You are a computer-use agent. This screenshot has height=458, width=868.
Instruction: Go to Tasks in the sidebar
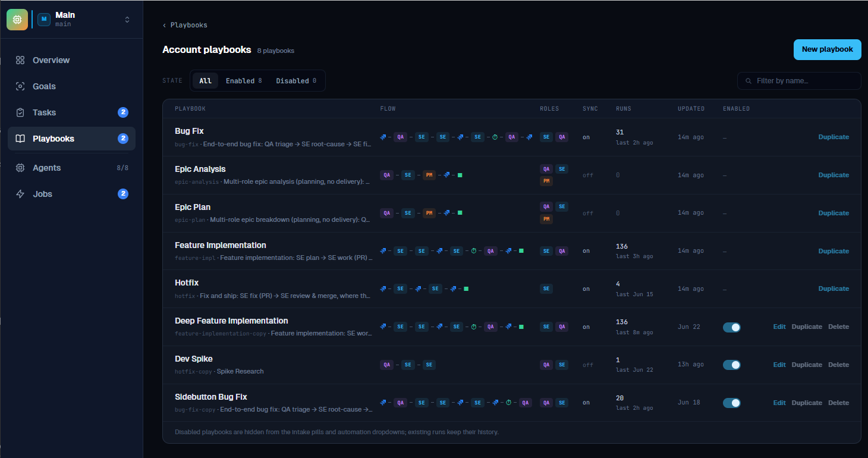click(x=71, y=112)
